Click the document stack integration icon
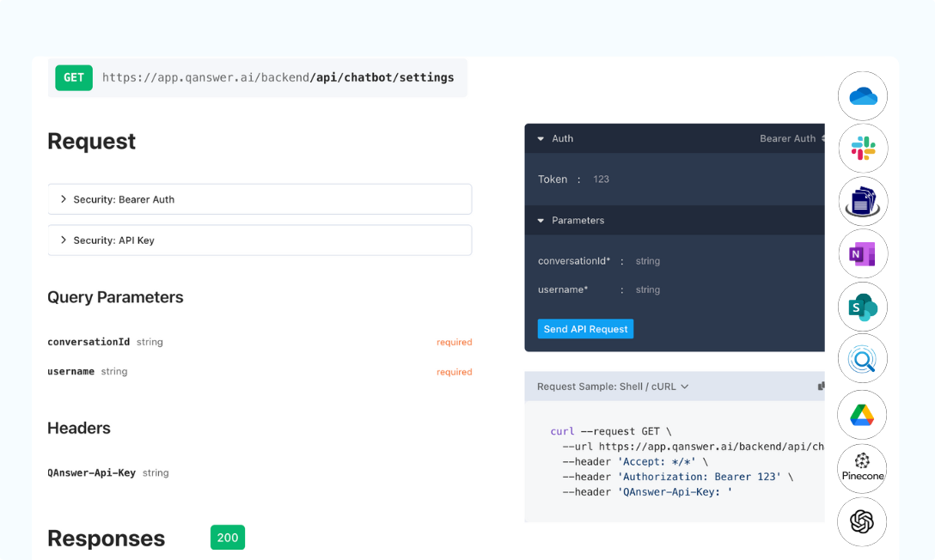Image resolution: width=935 pixels, height=560 pixels. pos(862,201)
